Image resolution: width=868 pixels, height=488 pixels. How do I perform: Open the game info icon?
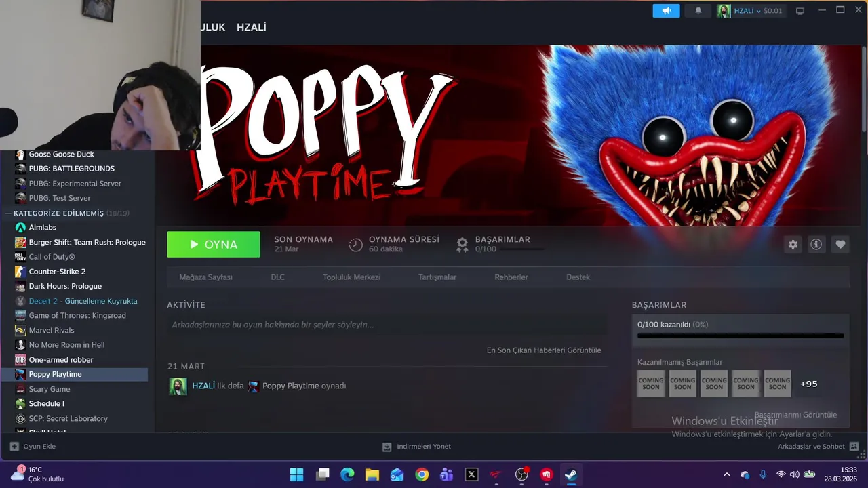816,245
